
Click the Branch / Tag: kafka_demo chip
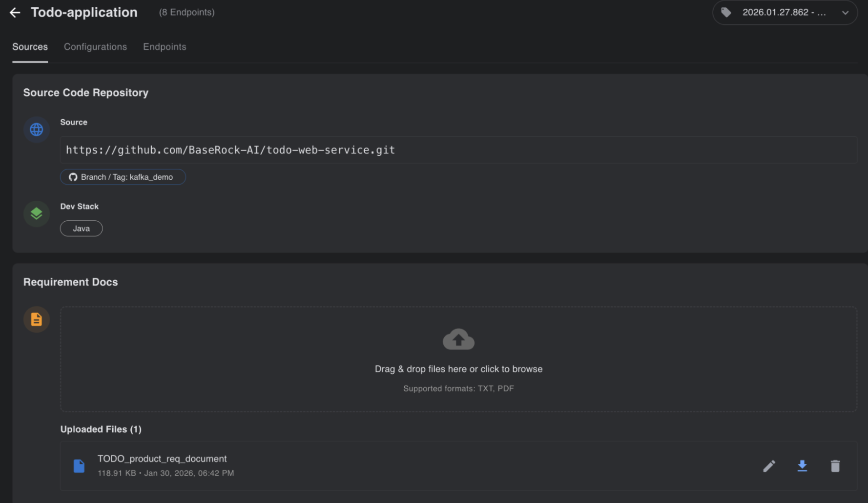[x=123, y=177]
